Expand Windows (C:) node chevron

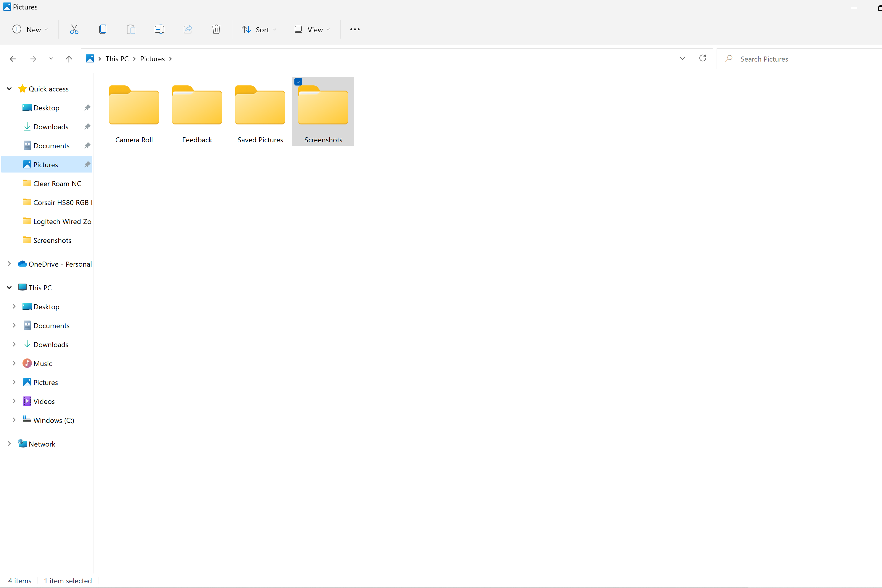pyautogui.click(x=14, y=420)
